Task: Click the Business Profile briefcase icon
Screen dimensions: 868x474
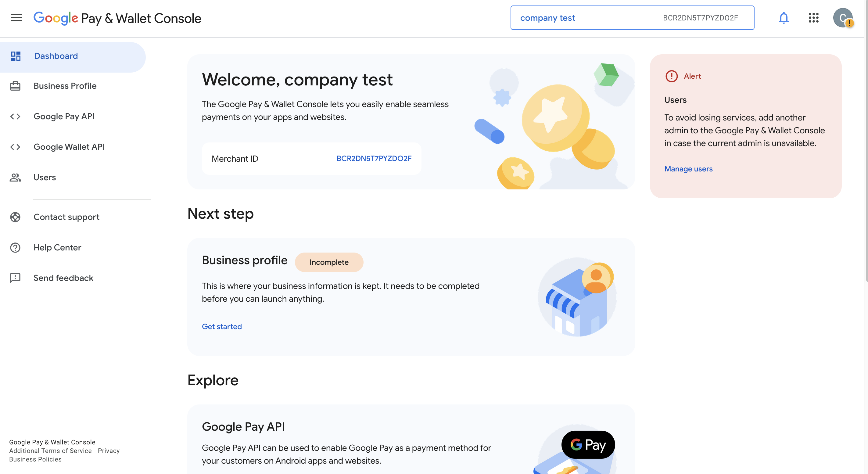Action: (15, 86)
